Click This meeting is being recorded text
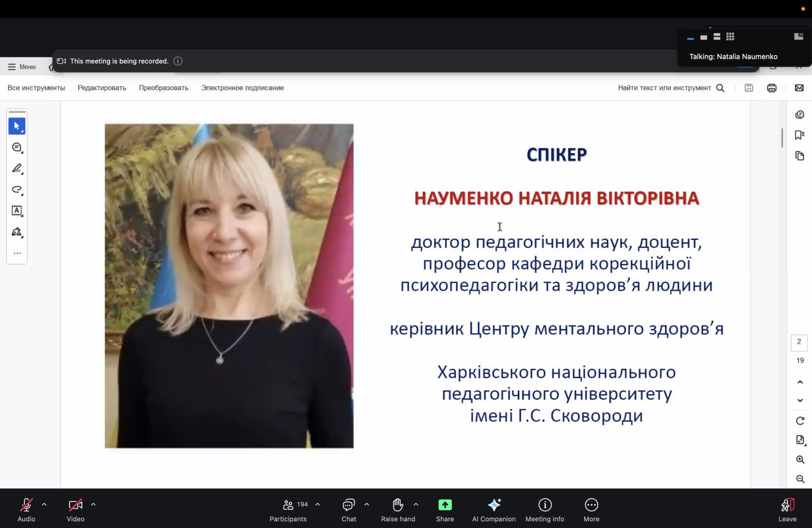Viewport: 812px width, 528px height. 119,61
